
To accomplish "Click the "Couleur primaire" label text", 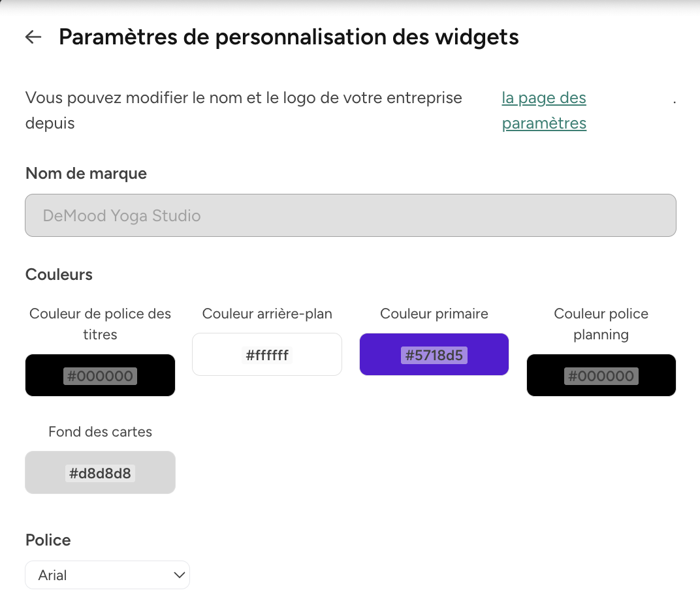I will point(434,314).
